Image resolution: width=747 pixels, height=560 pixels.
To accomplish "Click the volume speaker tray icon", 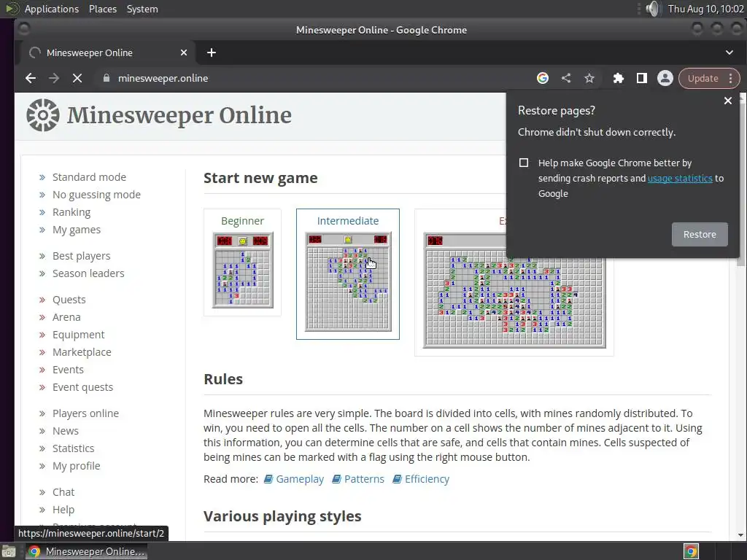I will (653, 9).
